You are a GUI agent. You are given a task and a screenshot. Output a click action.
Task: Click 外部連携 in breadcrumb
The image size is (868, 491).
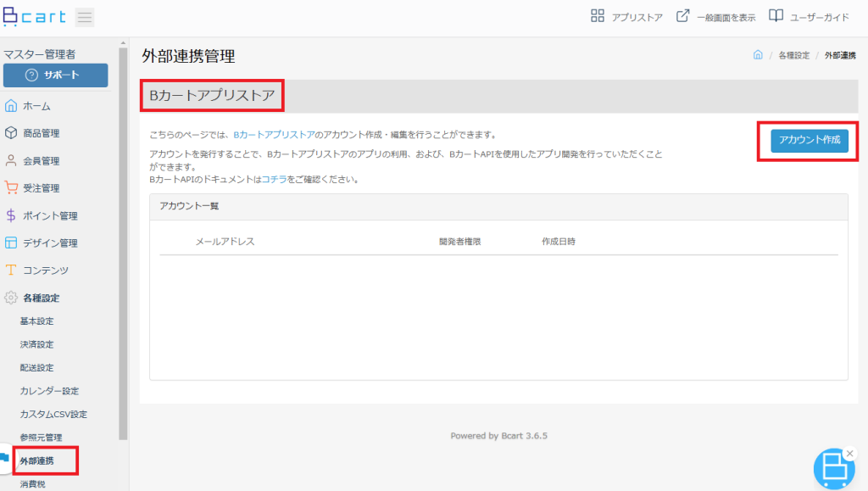pos(840,55)
